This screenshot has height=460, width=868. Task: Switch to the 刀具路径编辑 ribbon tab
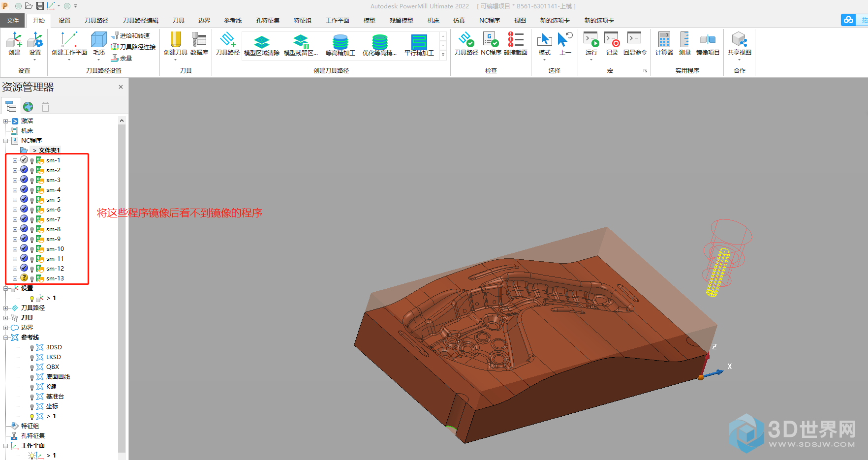click(x=141, y=20)
